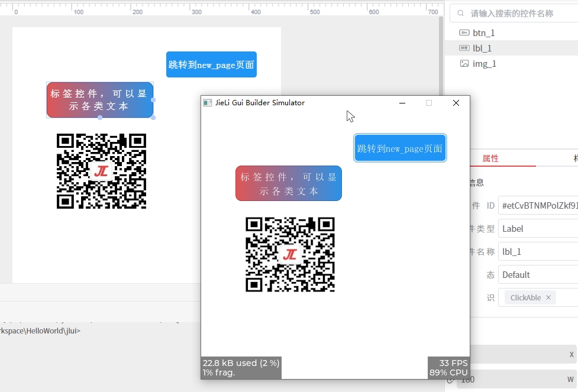
Task: Click the QR code image in the simulator
Action: click(x=290, y=255)
